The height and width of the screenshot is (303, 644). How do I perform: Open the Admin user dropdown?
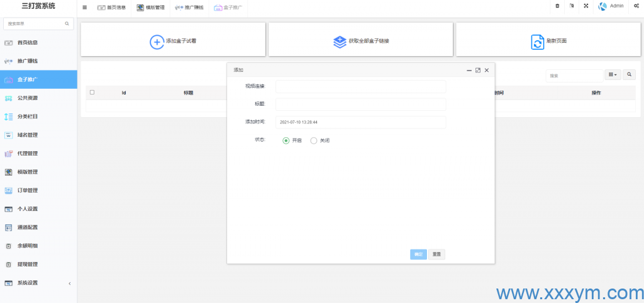coord(611,6)
